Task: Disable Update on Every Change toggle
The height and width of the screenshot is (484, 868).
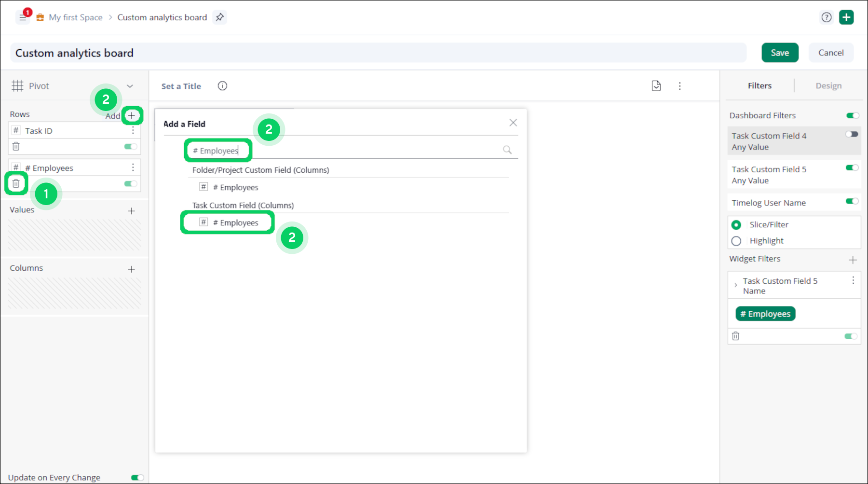Action: [x=137, y=477]
